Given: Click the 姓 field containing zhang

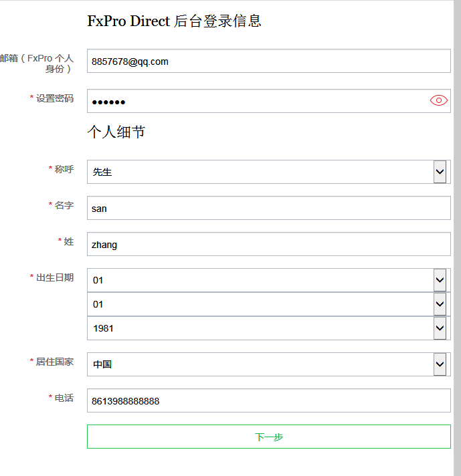Looking at the screenshot, I should tap(269, 244).
